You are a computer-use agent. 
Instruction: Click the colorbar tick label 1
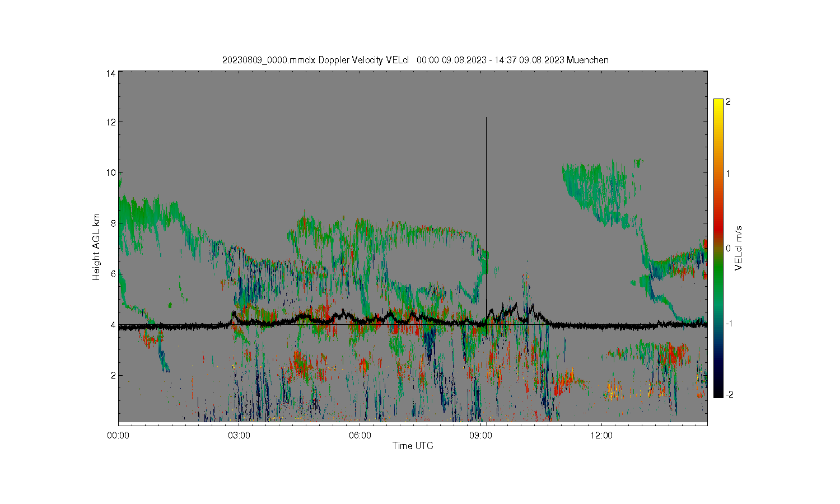pos(728,174)
